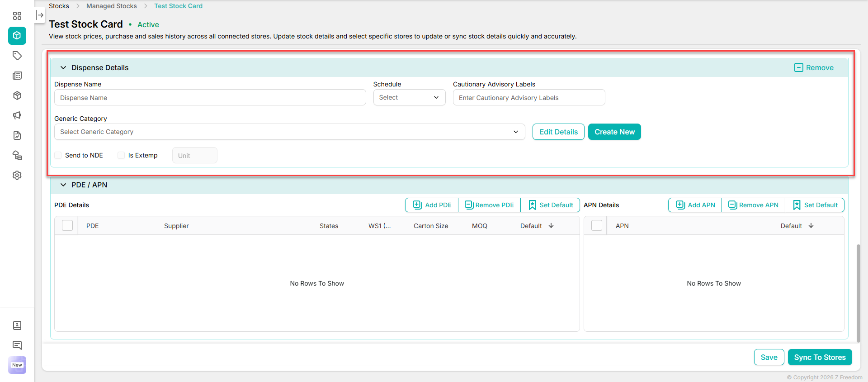Click the Add APN button
Viewport: 868px width, 382px height.
pos(695,205)
